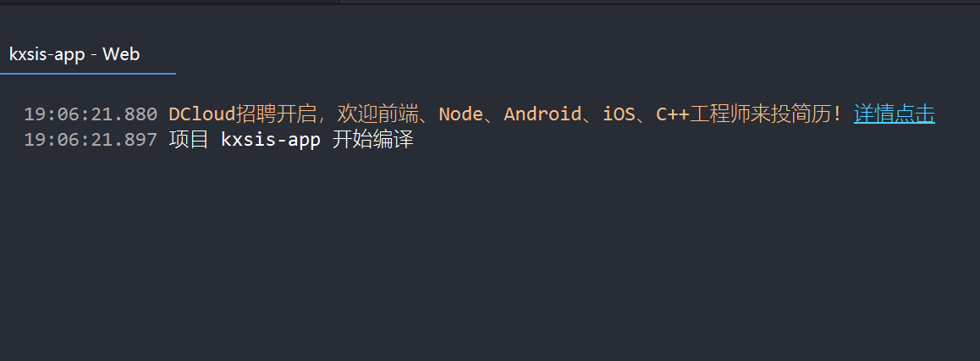Open the 详情点击 link
980x361 pixels.
(894, 114)
